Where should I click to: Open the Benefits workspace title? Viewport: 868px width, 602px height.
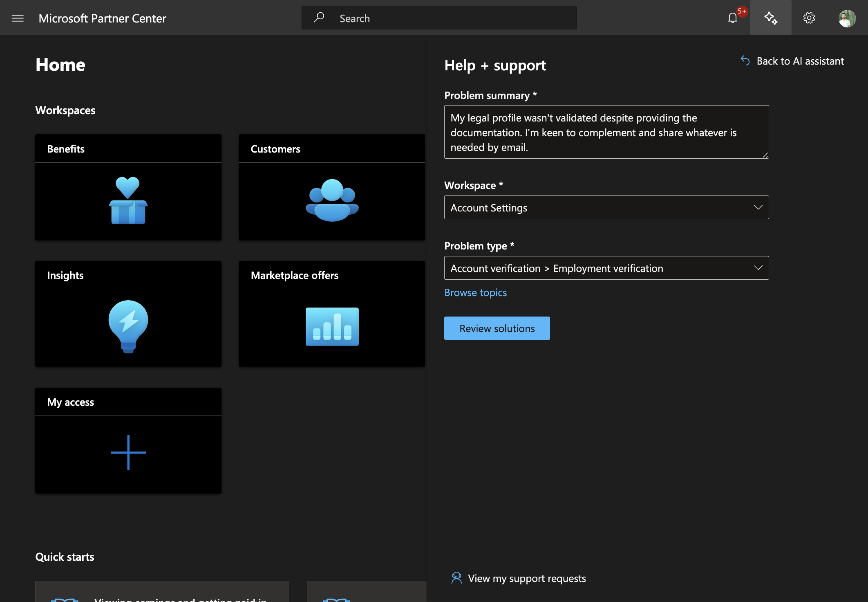pyautogui.click(x=66, y=149)
